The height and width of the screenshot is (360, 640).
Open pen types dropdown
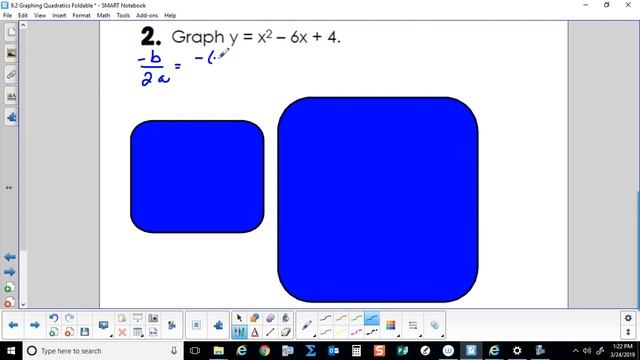tap(307, 325)
